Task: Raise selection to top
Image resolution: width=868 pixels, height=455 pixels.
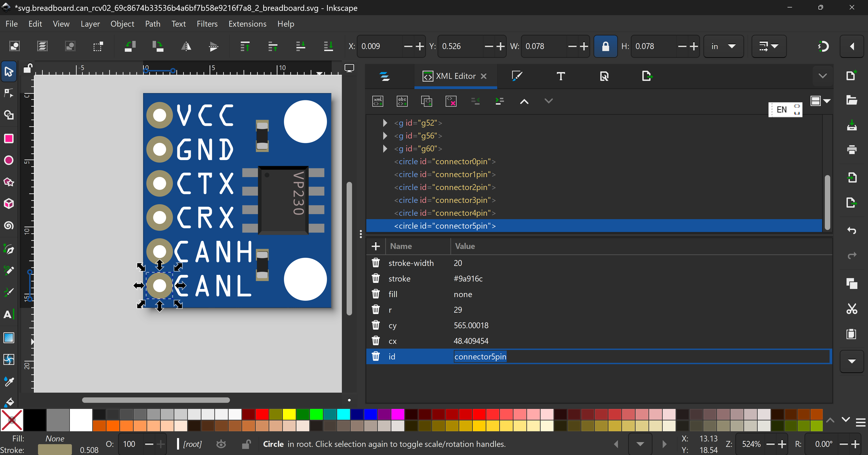Action: click(245, 46)
